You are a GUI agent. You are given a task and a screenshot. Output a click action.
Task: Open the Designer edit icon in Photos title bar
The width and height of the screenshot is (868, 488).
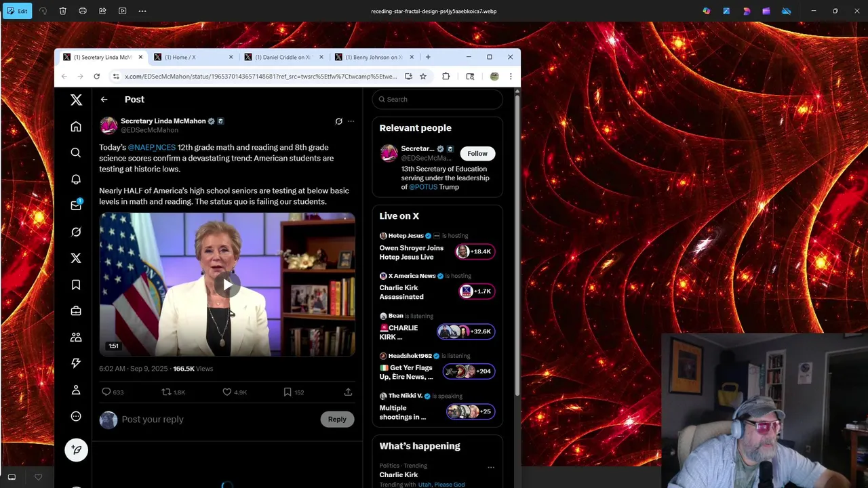click(x=726, y=11)
